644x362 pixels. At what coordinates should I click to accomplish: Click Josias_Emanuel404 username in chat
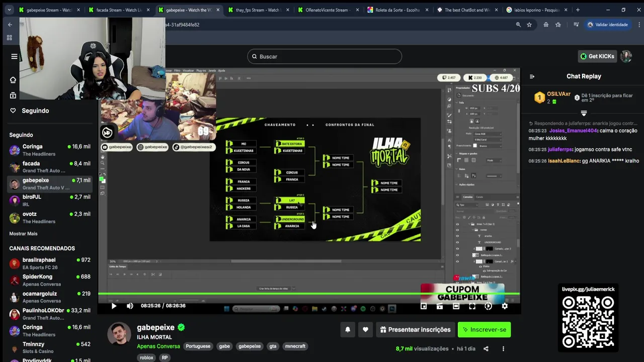click(x=573, y=131)
